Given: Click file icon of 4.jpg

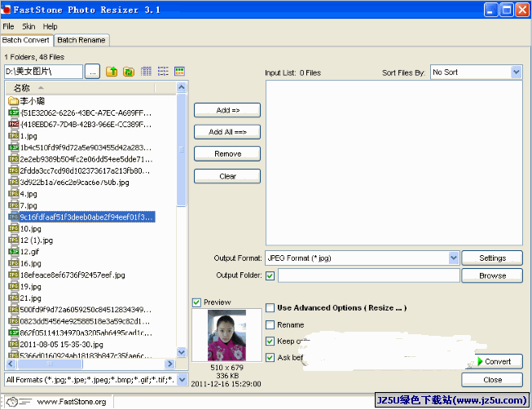Looking at the screenshot, I should point(13,194).
